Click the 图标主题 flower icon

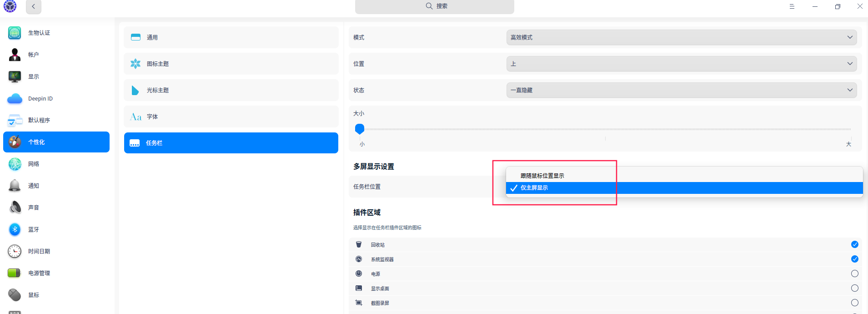(135, 64)
